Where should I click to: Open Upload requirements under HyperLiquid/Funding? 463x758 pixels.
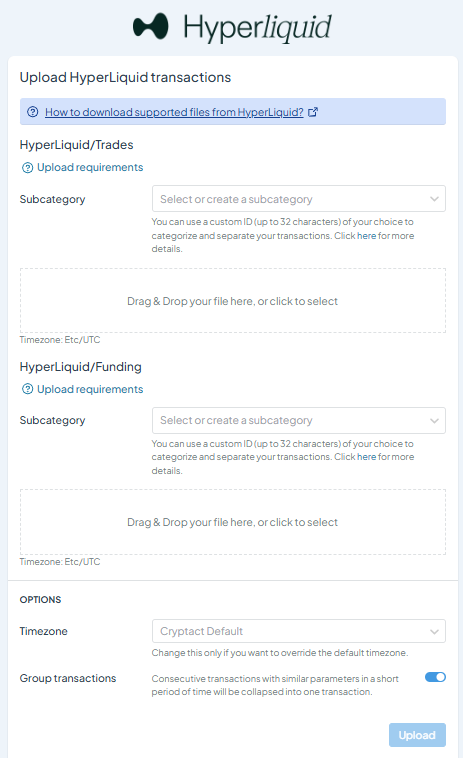(x=90, y=389)
